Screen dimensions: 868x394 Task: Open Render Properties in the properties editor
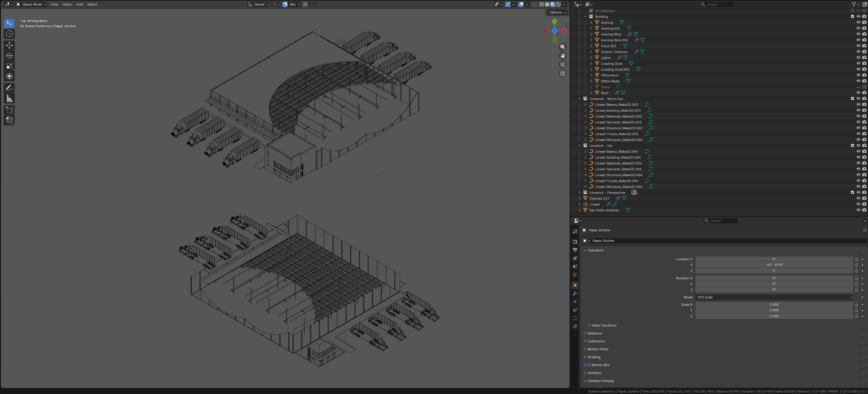coord(575,241)
